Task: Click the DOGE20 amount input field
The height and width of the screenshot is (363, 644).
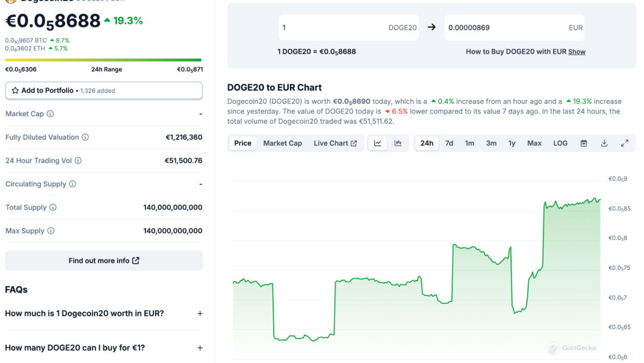Action: pyautogui.click(x=348, y=28)
